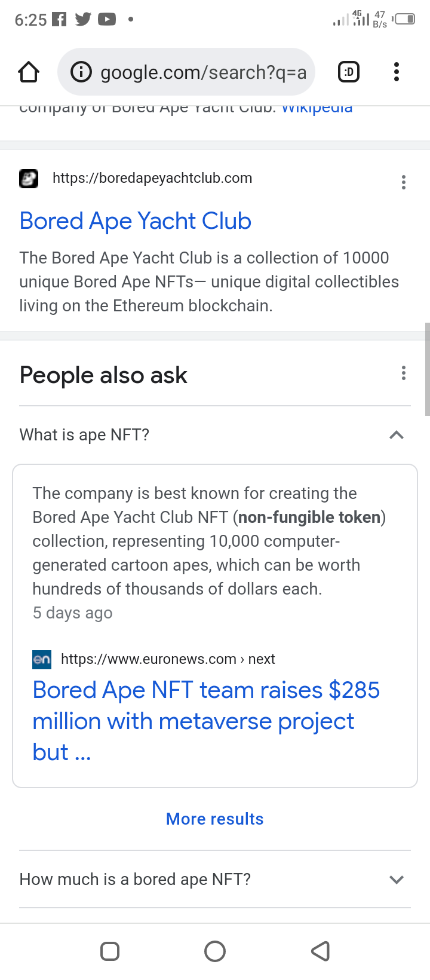Open options for boredapeyachtclub.com result

tap(404, 182)
